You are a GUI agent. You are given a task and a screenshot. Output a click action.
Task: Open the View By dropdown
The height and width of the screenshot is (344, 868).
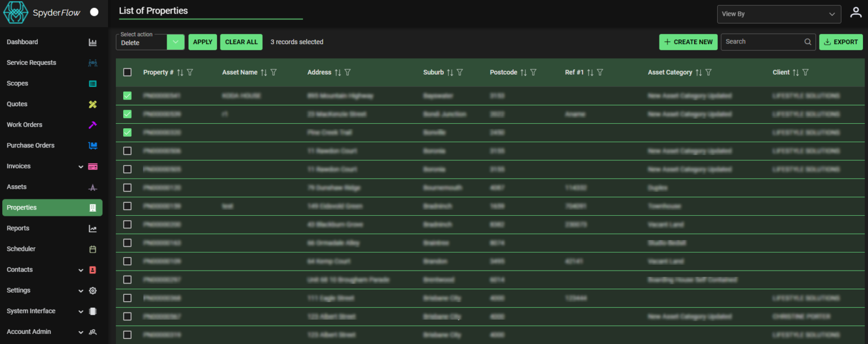coord(779,14)
